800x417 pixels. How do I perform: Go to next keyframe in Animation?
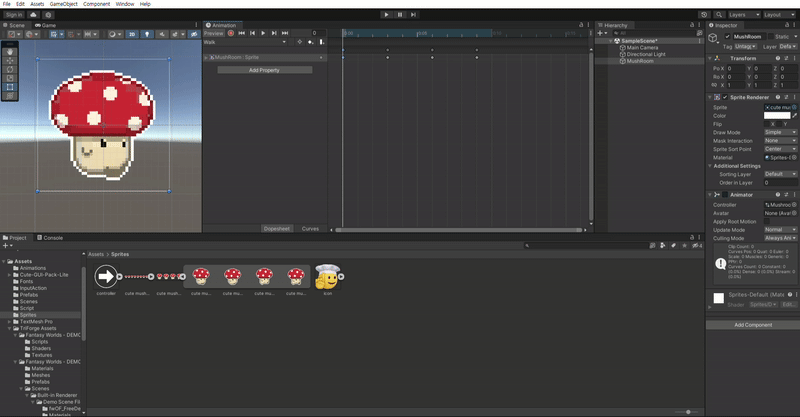tap(274, 33)
